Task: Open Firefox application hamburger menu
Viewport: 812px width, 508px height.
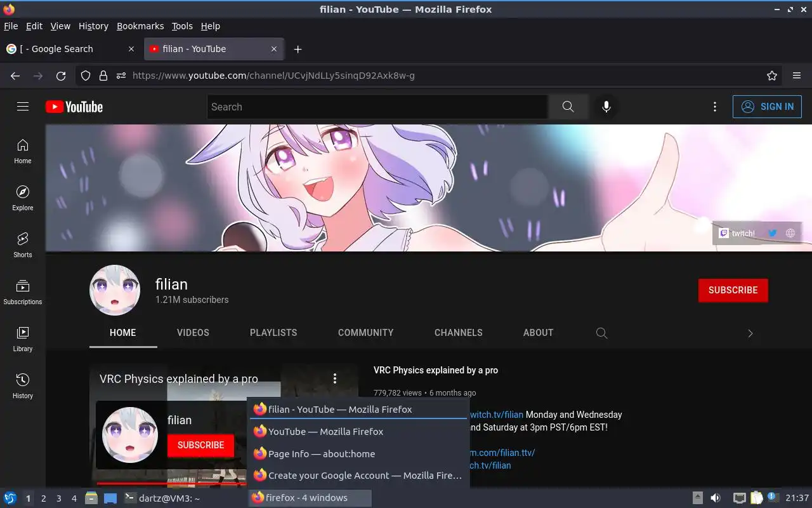Action: click(x=797, y=76)
